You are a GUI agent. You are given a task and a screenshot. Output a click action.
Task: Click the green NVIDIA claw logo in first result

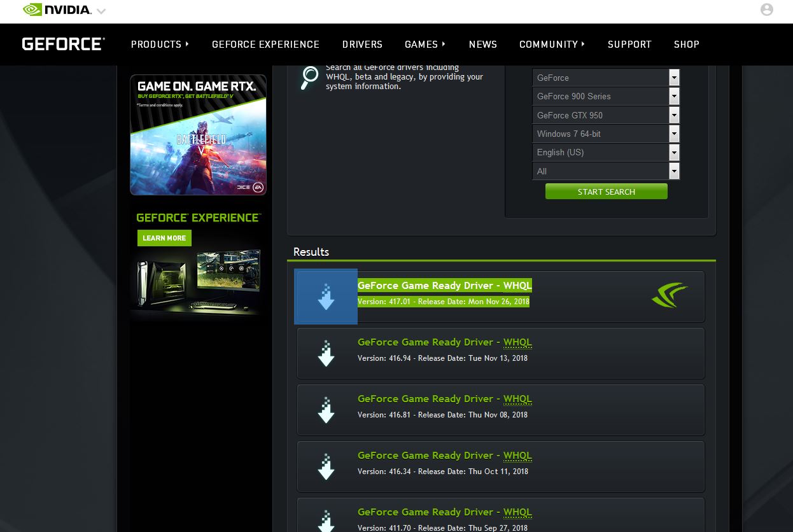tap(670, 295)
